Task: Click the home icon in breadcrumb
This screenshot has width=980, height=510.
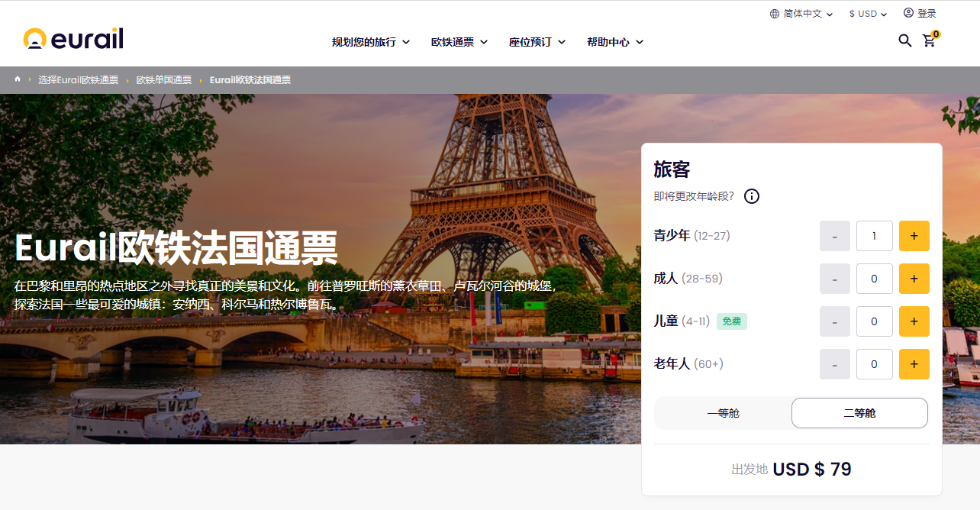Action: point(18,79)
